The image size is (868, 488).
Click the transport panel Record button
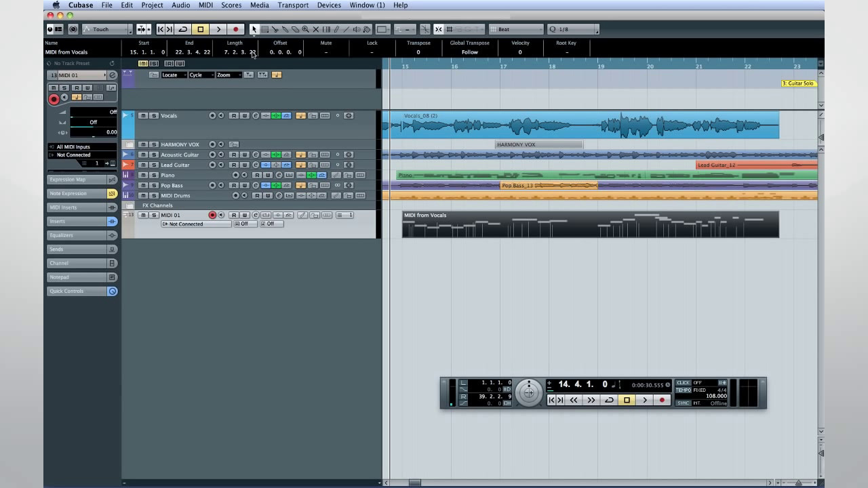(663, 400)
